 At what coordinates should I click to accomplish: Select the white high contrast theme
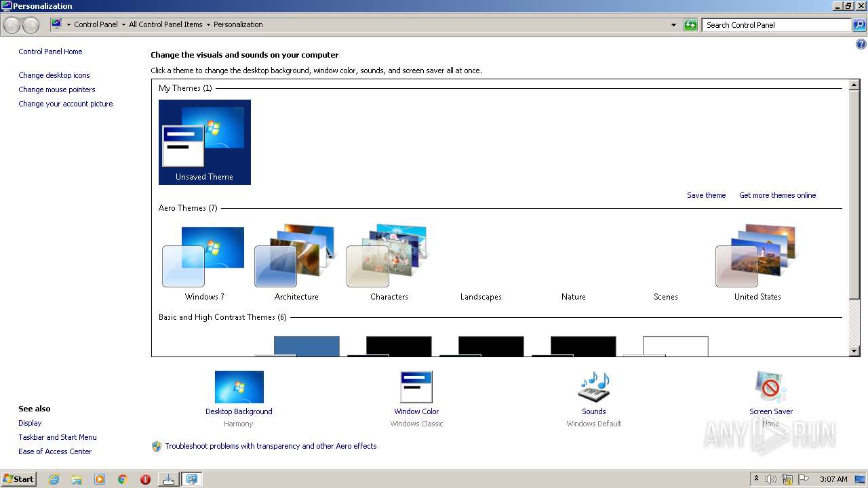[666, 346]
